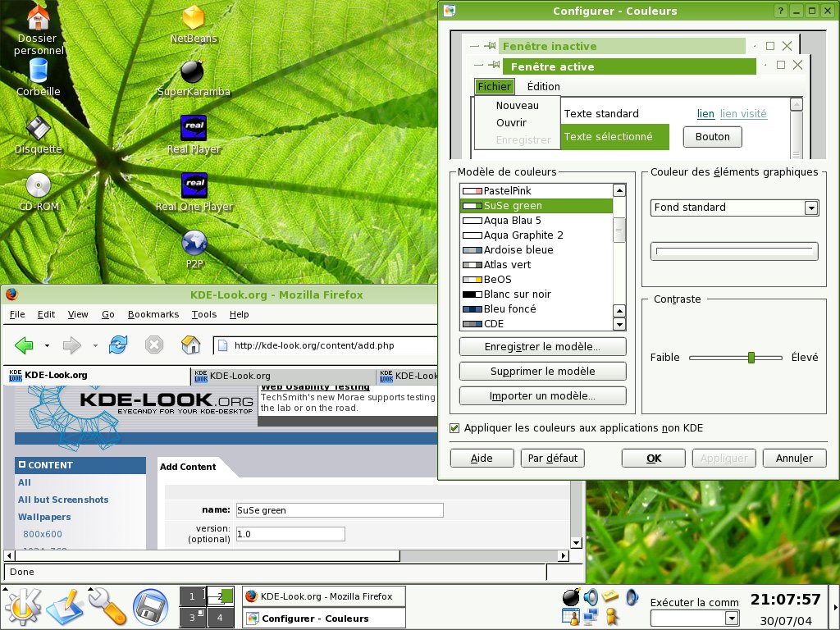The width and height of the screenshot is (840, 630).
Task: Open Firefox Tools menu
Action: (204, 314)
